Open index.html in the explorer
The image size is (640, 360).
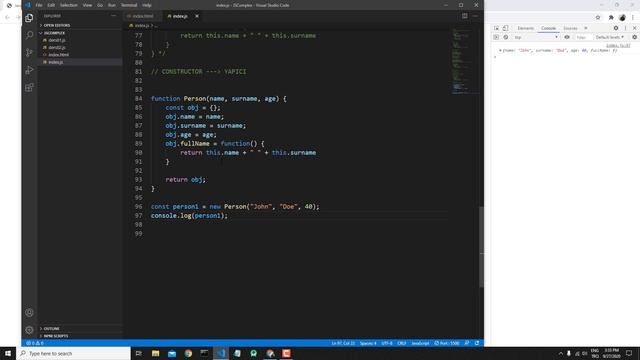pyautogui.click(x=58, y=55)
